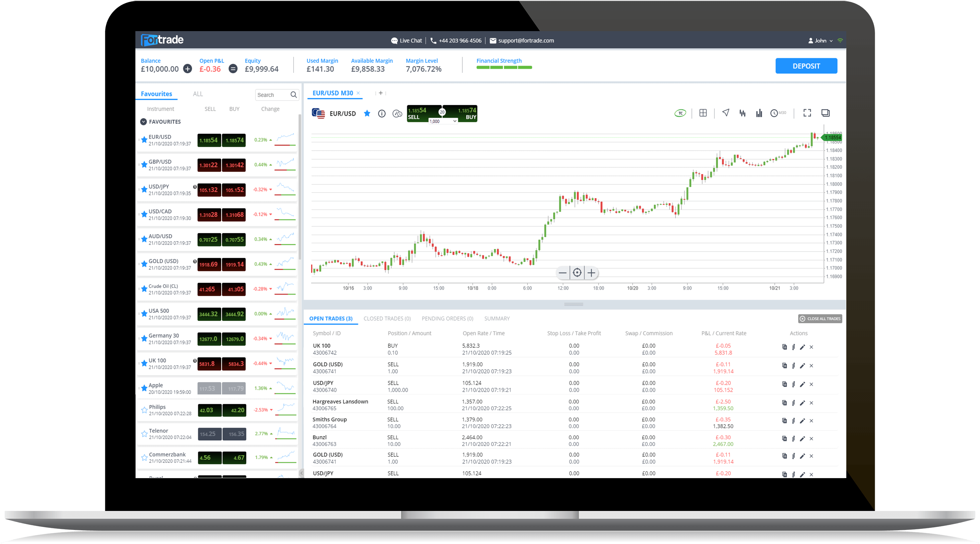
Task: Duplicate the GOLD (USD) trade
Action: click(784, 366)
